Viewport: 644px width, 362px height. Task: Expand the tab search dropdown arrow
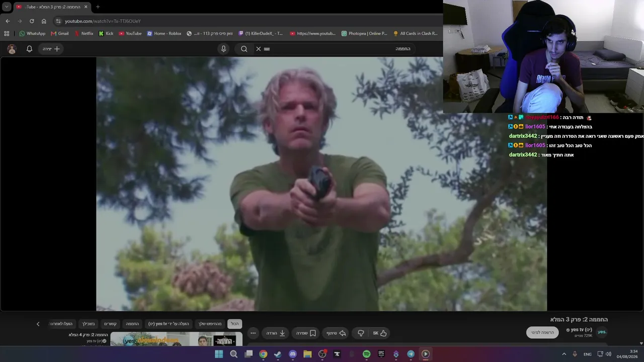[x=7, y=7]
